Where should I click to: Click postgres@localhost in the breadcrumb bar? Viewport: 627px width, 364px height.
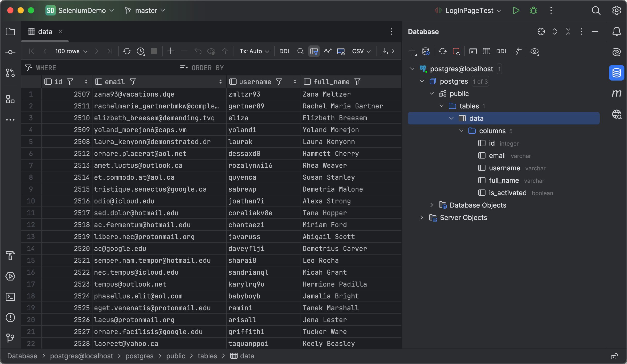click(x=82, y=356)
